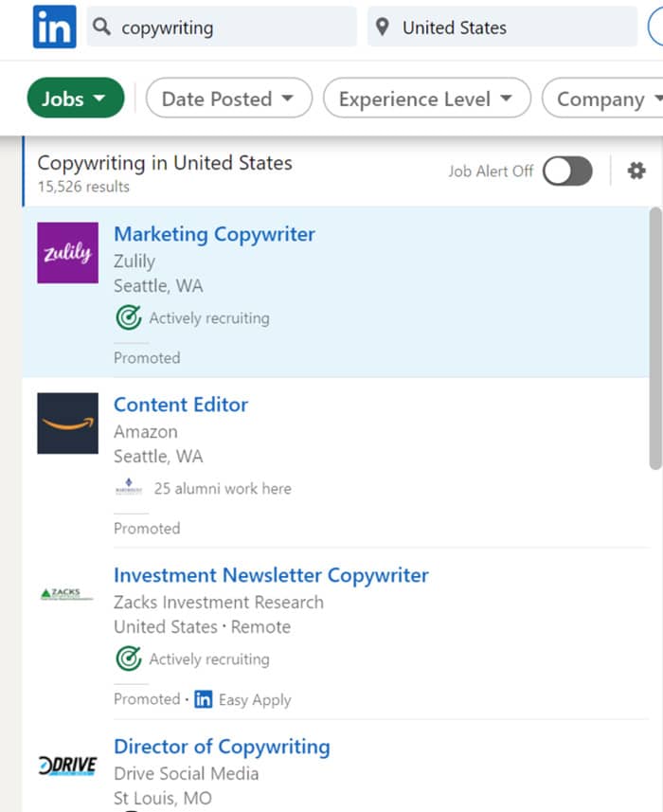Click the LinkedIn Easy Apply icon
The image size is (663, 812).
(204, 699)
